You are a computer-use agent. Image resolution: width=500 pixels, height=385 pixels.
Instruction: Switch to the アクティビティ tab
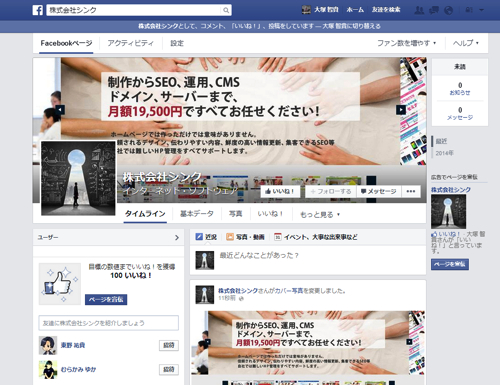pyautogui.click(x=130, y=43)
